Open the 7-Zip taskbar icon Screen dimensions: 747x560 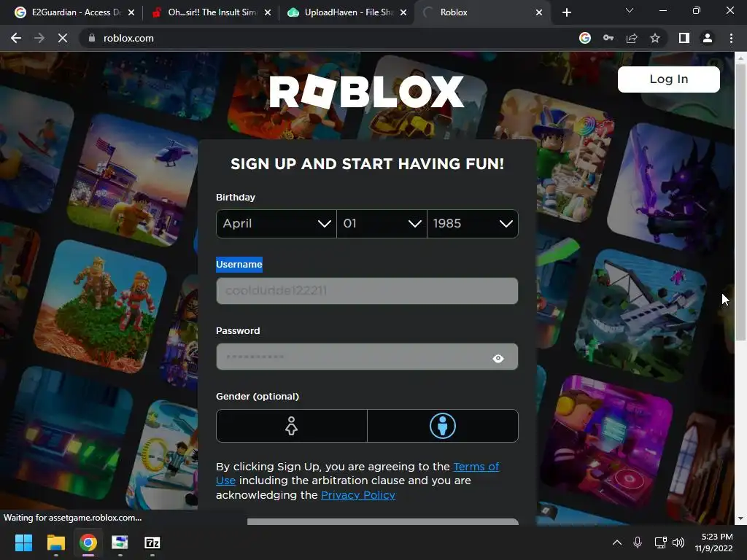[x=152, y=542]
